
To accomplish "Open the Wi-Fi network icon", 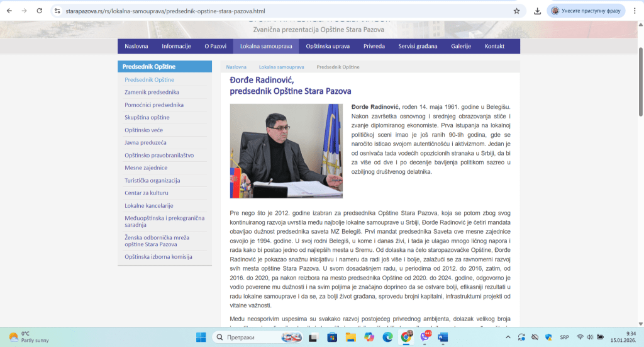I will tap(580, 337).
